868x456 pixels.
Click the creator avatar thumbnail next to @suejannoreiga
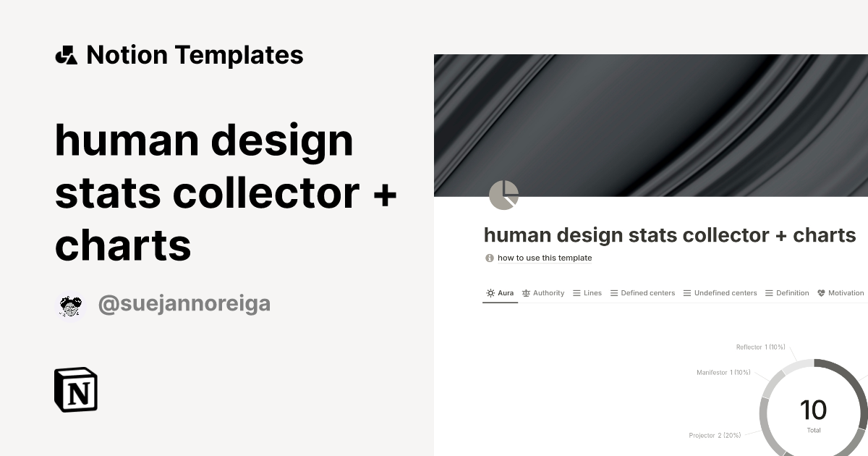click(70, 303)
